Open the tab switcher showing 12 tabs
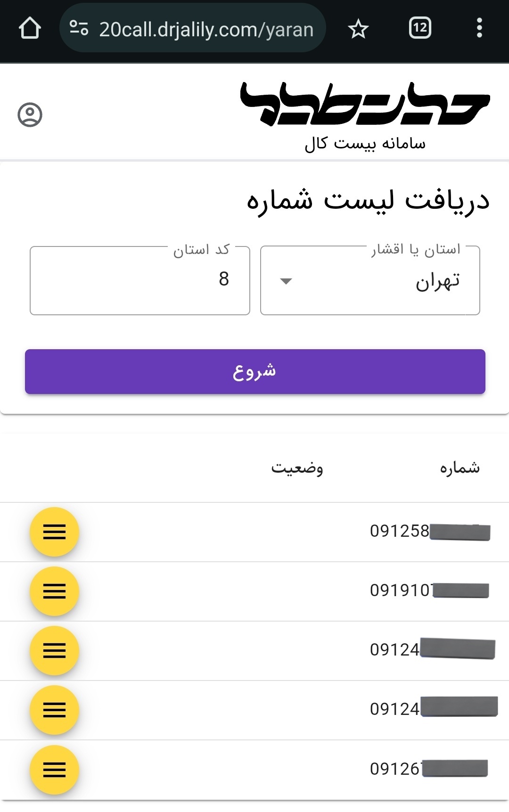The height and width of the screenshot is (812, 509). pos(420,28)
